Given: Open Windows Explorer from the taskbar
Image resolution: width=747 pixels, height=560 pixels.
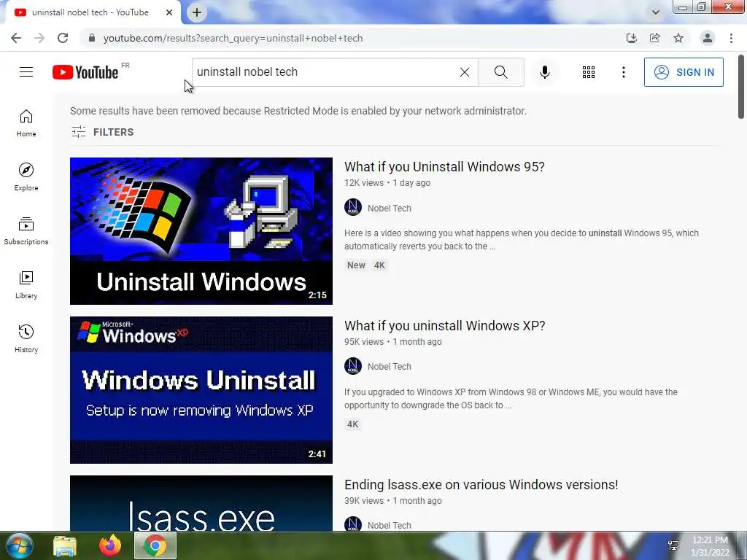Looking at the screenshot, I should [65, 545].
